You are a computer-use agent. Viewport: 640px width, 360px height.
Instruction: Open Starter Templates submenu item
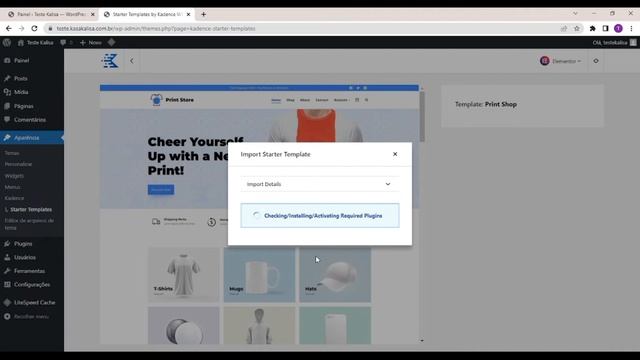[x=31, y=209]
